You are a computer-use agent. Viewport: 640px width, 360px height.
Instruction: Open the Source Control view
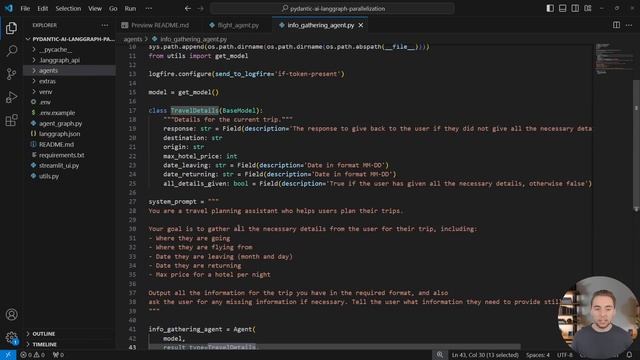(11, 74)
